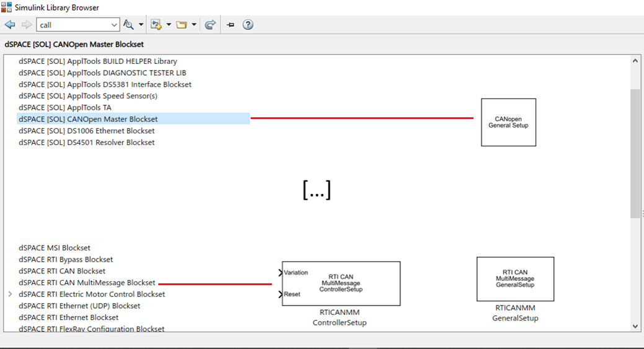This screenshot has width=644, height=349.
Task: Click the scroll down arrow of the scrollbar
Action: point(635,327)
